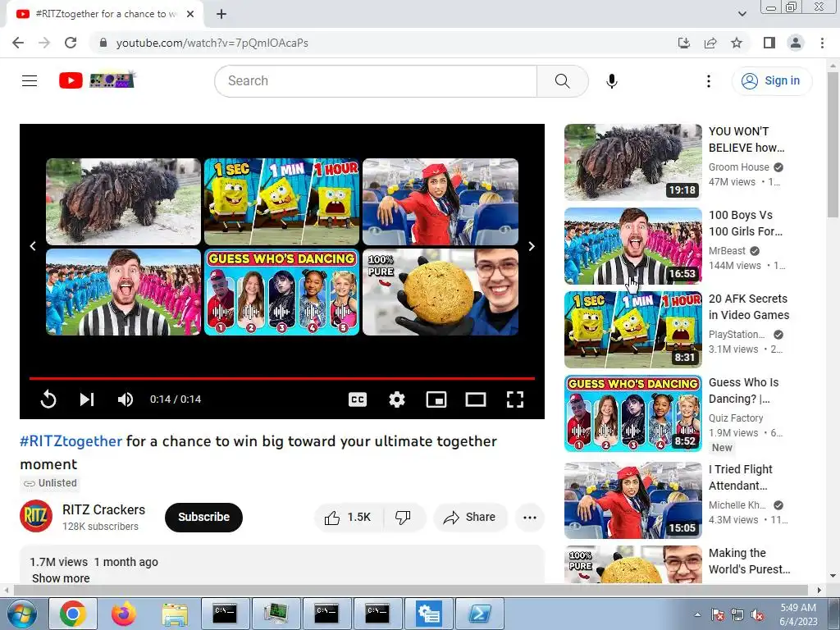
Task: Open the YouTube hamburger guide menu
Action: 30,81
